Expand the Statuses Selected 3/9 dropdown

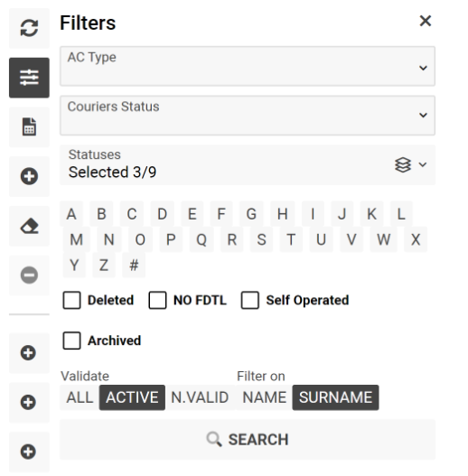pos(248,165)
